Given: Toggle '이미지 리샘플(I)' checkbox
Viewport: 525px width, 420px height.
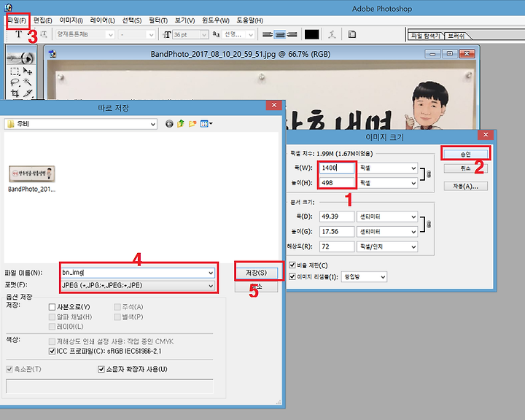Looking at the screenshot, I should (292, 276).
